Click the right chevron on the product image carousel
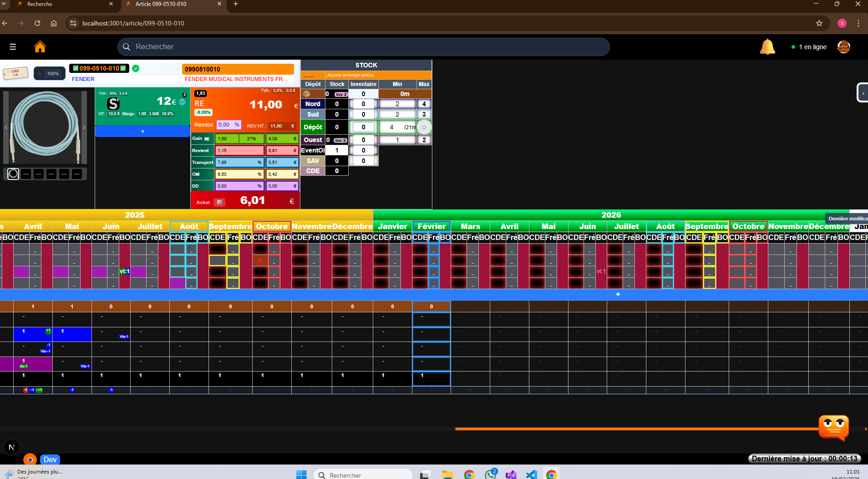868x479 pixels. coord(84,127)
